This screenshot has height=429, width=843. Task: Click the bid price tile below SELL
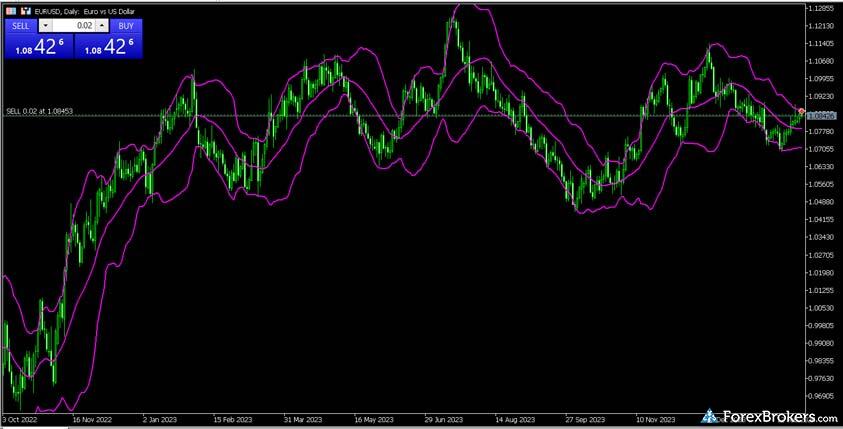[x=37, y=45]
